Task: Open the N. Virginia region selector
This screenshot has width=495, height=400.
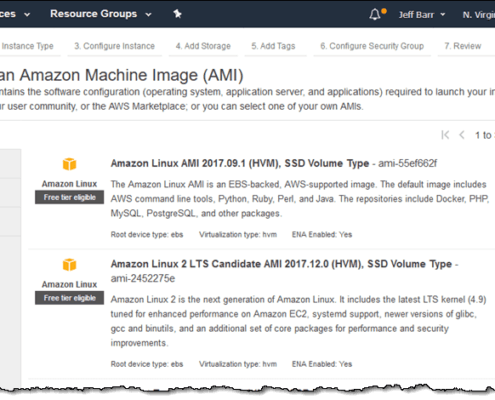Action: point(479,15)
